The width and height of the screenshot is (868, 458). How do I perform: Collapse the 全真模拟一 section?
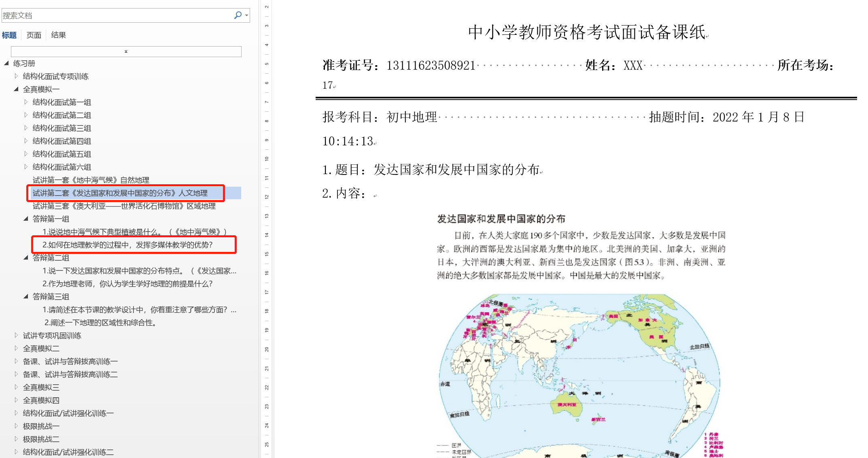coord(16,89)
